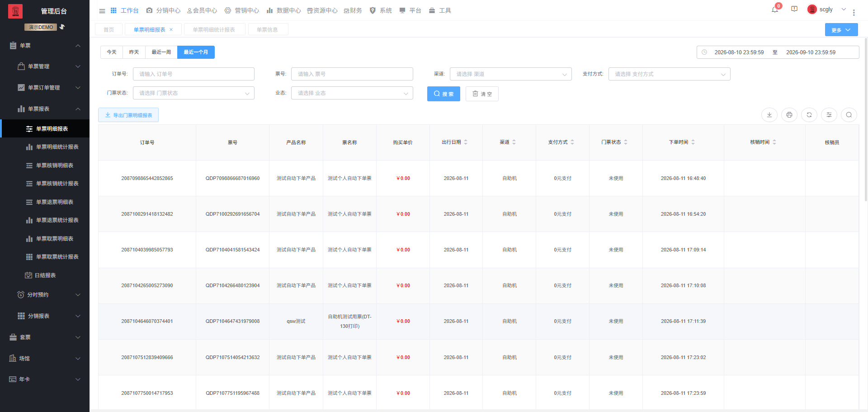The height and width of the screenshot is (412, 868).
Task: Expand the 单票订单管理 sidebar group
Action: 45,88
